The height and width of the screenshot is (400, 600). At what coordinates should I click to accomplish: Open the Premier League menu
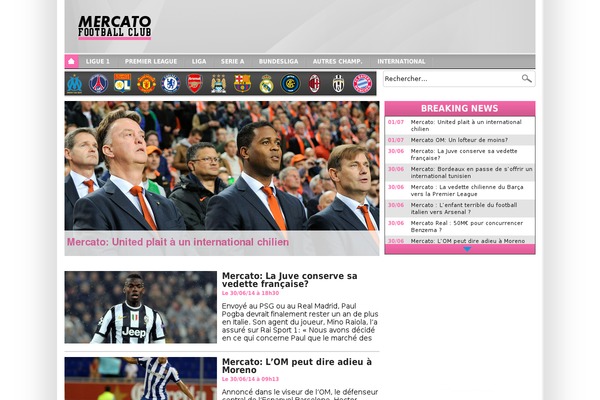click(151, 61)
